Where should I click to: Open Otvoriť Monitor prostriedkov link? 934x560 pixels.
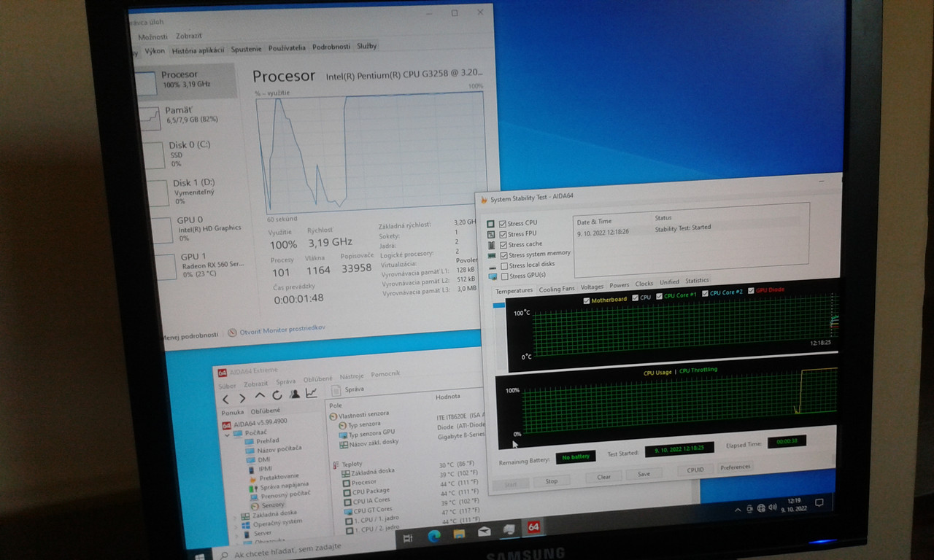tap(282, 330)
